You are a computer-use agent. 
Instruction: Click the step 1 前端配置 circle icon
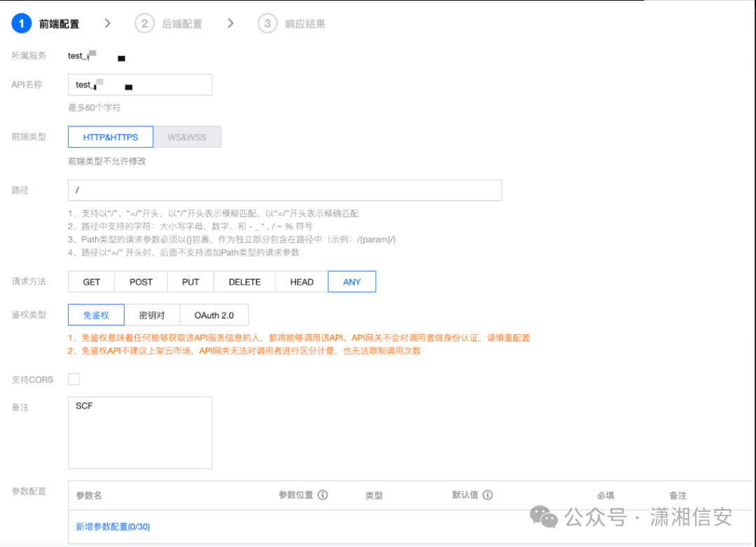[x=20, y=22]
